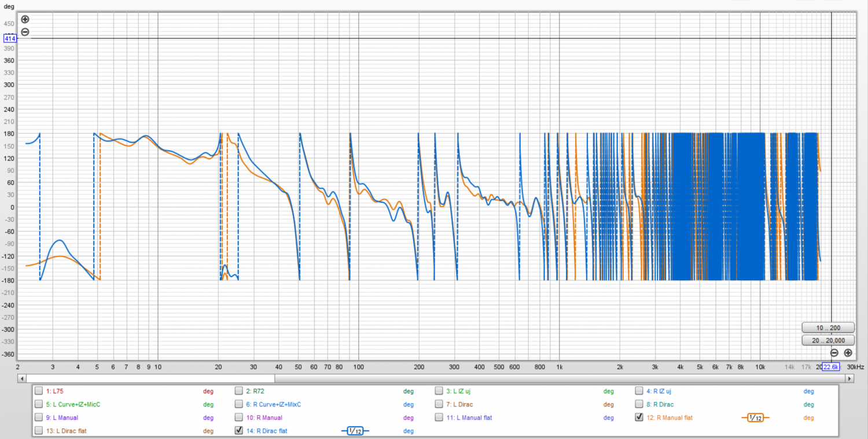Enable trace 7: L Dirac checkbox
Screen dimensions: 868x439
[x=439, y=404]
